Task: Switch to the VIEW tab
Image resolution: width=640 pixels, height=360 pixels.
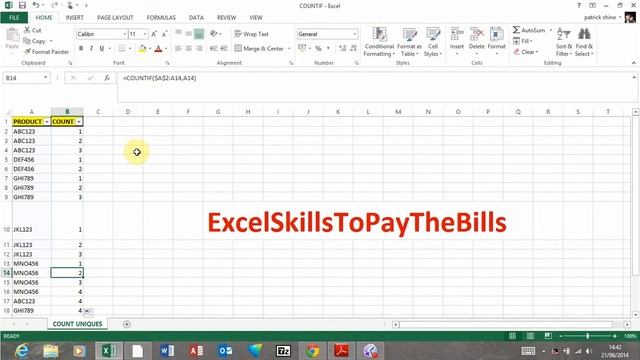Action: [x=256, y=18]
